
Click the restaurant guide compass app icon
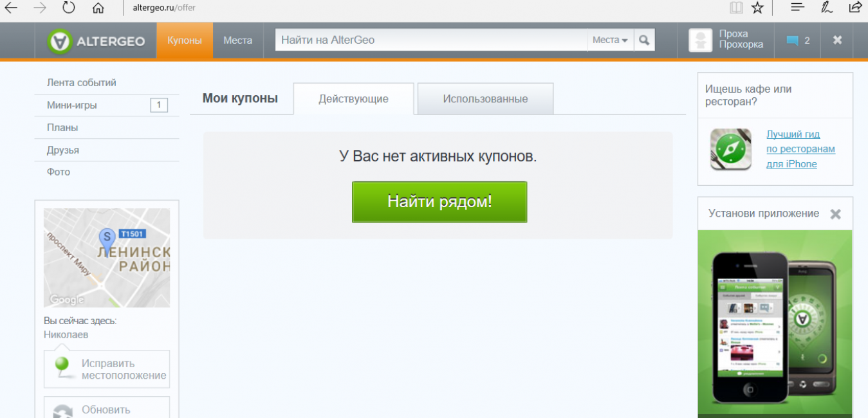click(730, 149)
